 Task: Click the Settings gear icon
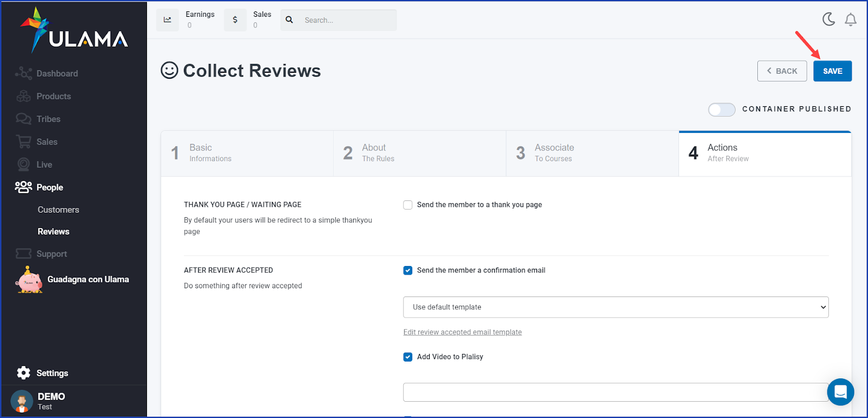tap(23, 373)
